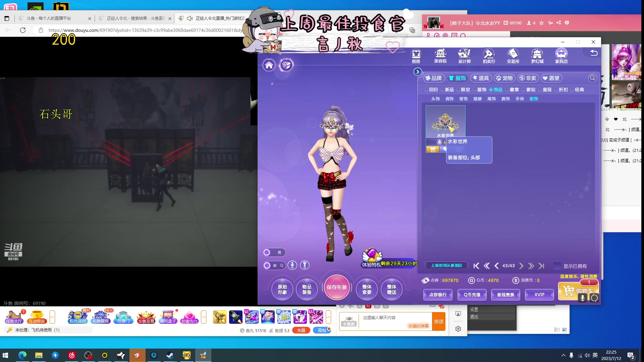
Task: Switch to the 宠物 pets tab
Action: tap(504, 78)
